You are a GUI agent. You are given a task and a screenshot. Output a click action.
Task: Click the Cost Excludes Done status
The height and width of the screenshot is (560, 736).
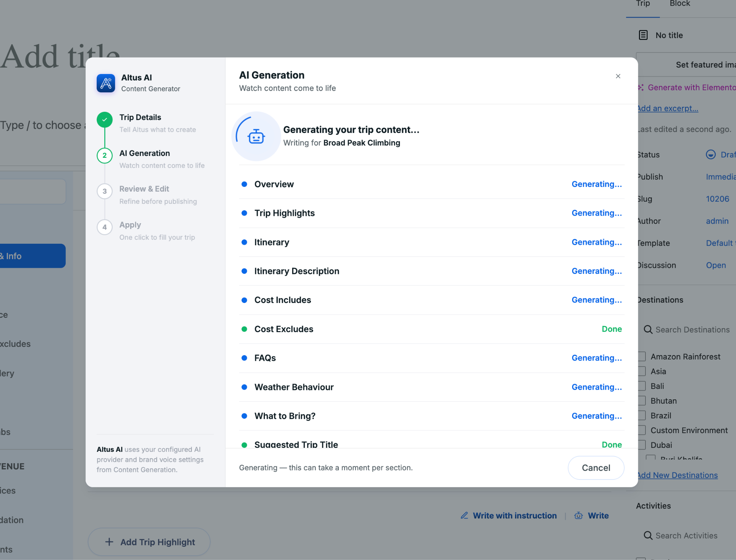pos(612,329)
